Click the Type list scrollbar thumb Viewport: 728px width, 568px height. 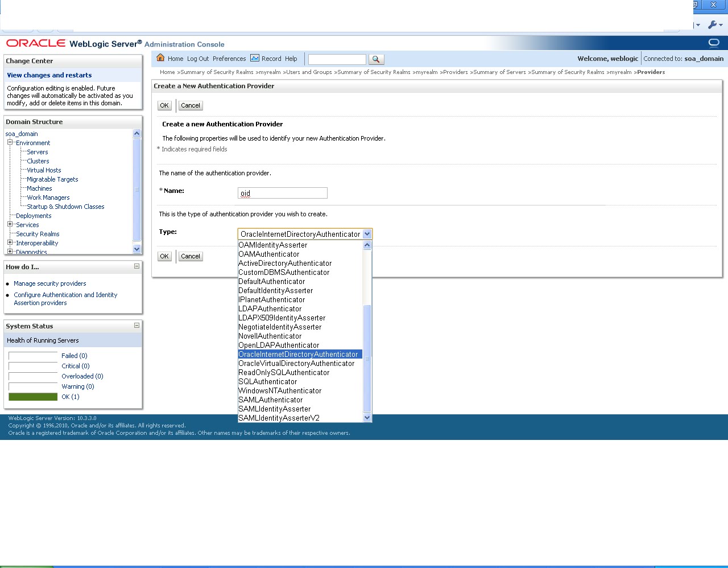point(367,358)
